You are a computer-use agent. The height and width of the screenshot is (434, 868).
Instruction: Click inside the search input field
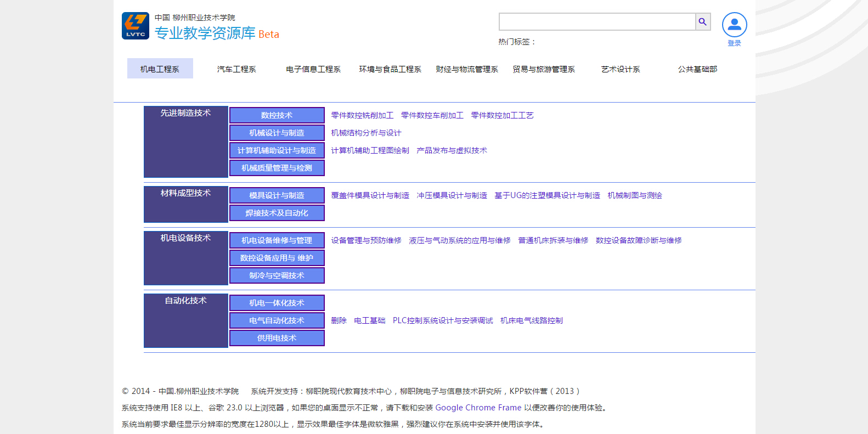(597, 22)
